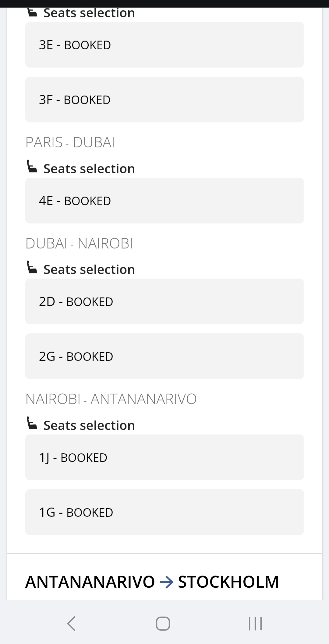Click the NAIROBI - ANTANANARIVO segment heading
329x644 pixels.
[111, 399]
